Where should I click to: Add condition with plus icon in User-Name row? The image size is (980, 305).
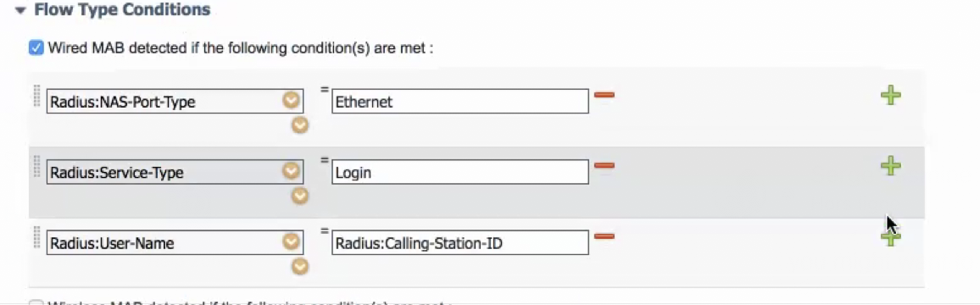(x=890, y=237)
